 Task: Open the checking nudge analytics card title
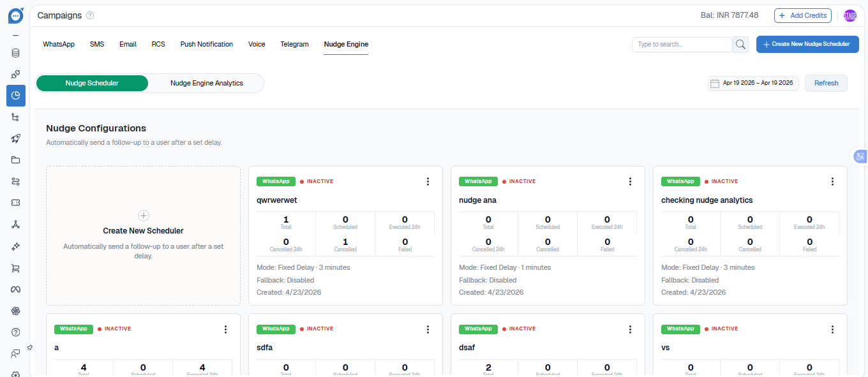click(x=707, y=200)
